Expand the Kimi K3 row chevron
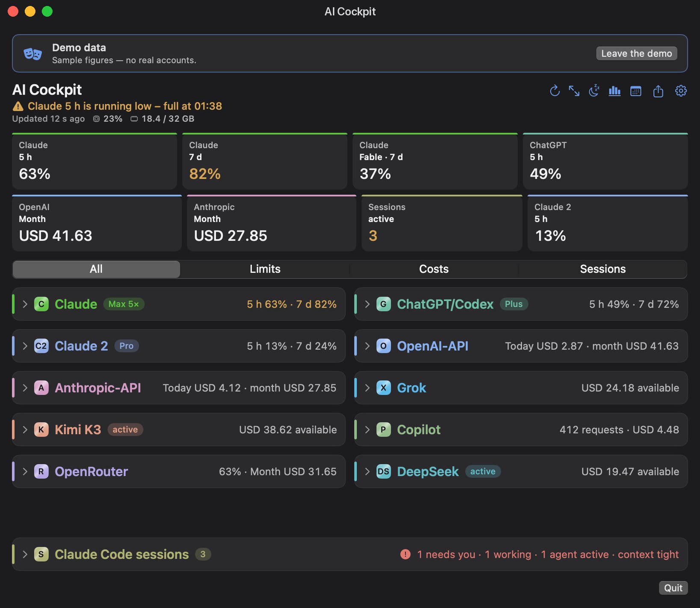Screen dimensions: 700x608 (25, 430)
